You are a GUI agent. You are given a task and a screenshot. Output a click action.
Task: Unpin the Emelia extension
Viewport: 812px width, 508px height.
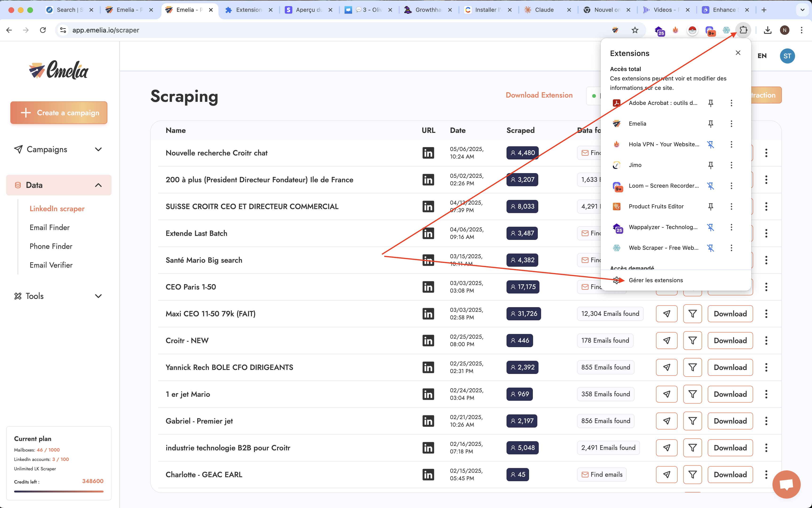711,124
